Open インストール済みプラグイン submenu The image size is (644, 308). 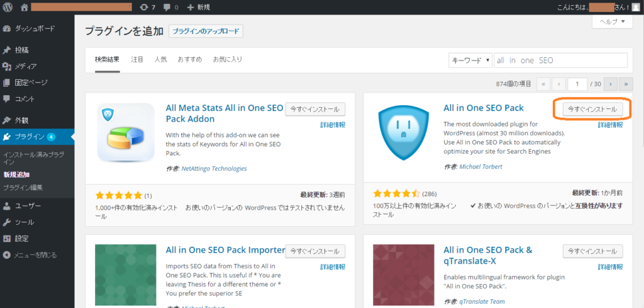(x=34, y=158)
